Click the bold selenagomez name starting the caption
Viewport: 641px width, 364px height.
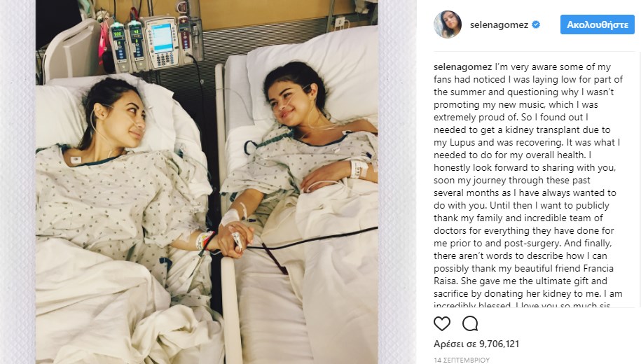(x=463, y=66)
